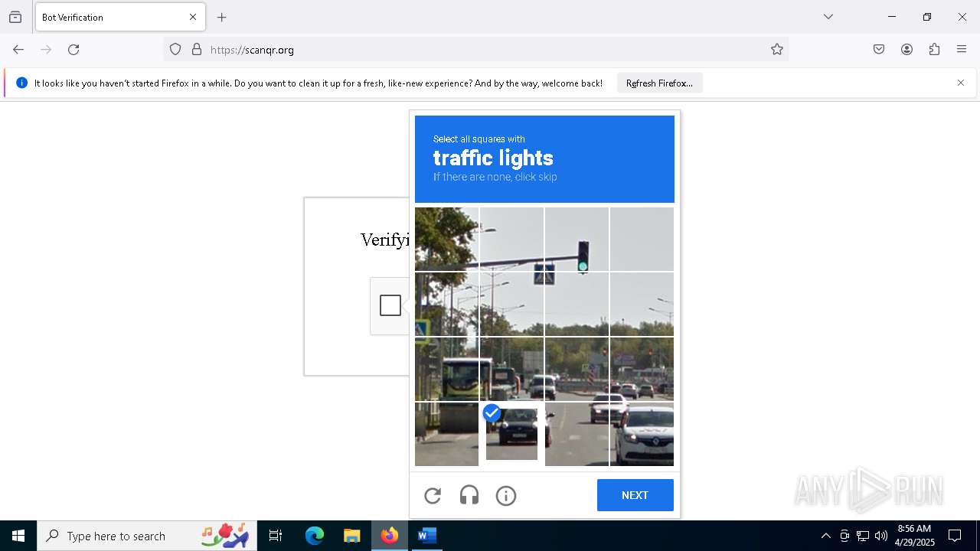Show hidden system tray icons
The height and width of the screenshot is (551, 980).
click(x=825, y=536)
